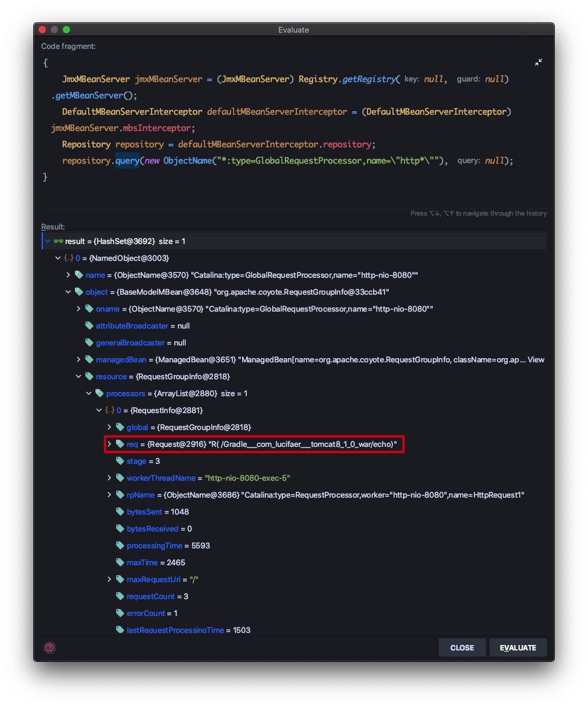Collapse the processors ArrayList node
Viewport: 588px width, 706px height.
point(89,393)
